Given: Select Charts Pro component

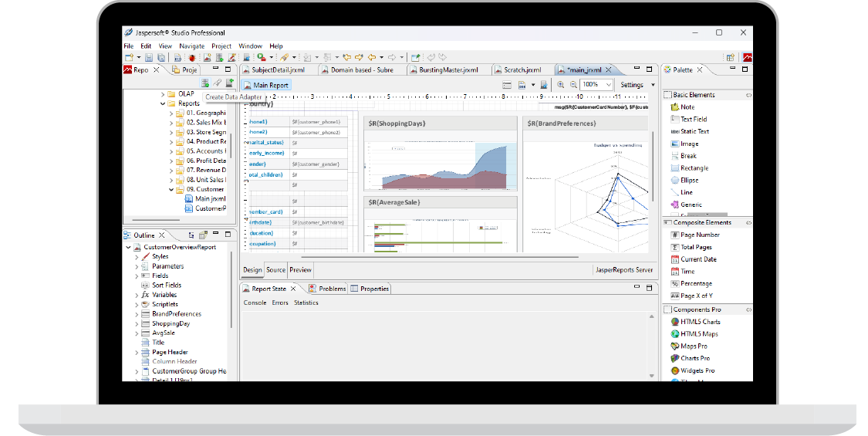Looking at the screenshot, I should point(691,358).
